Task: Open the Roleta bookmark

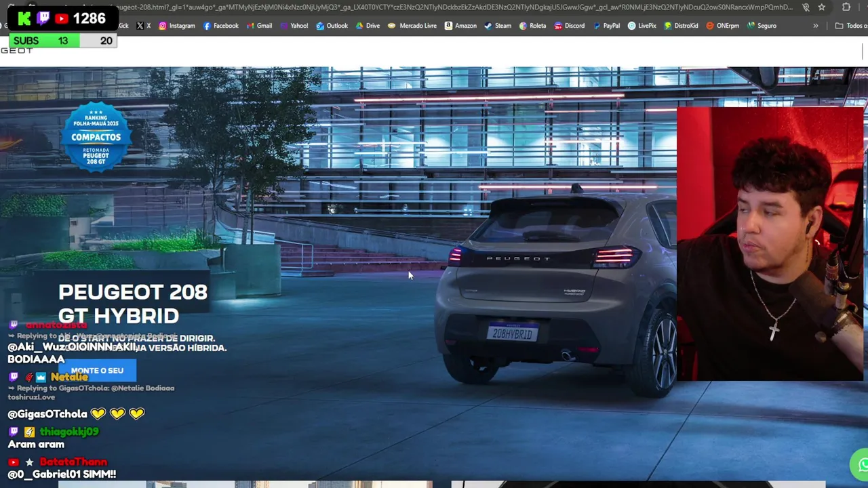Action: click(x=532, y=26)
